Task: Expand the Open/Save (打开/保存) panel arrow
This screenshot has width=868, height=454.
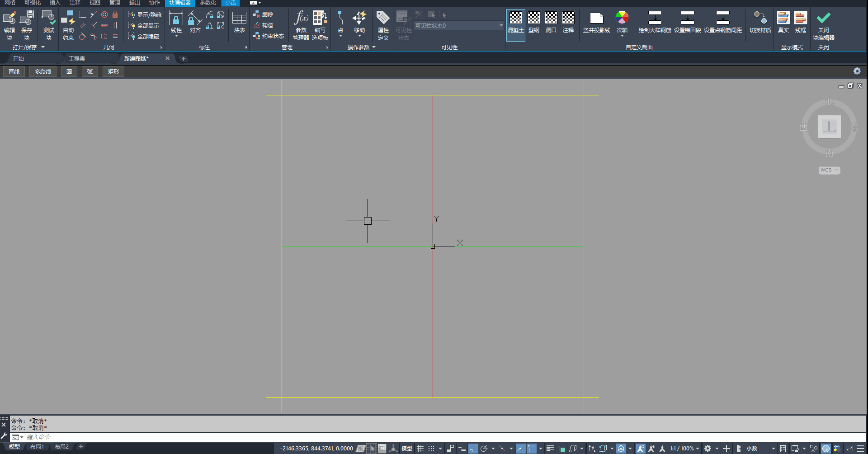Action: click(x=43, y=47)
